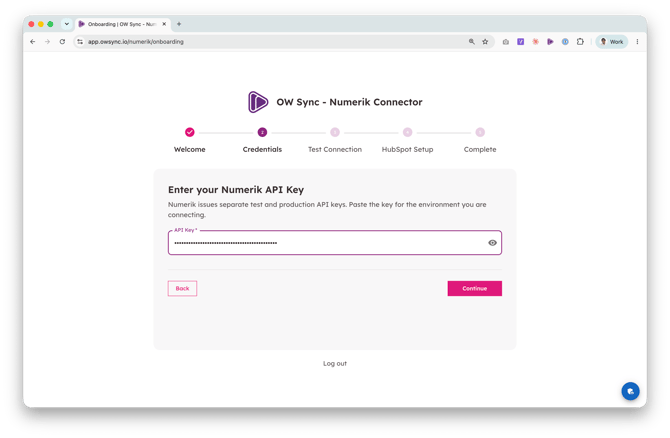This screenshot has height=438, width=670.
Task: Reload the onboarding page
Action: [62, 41]
